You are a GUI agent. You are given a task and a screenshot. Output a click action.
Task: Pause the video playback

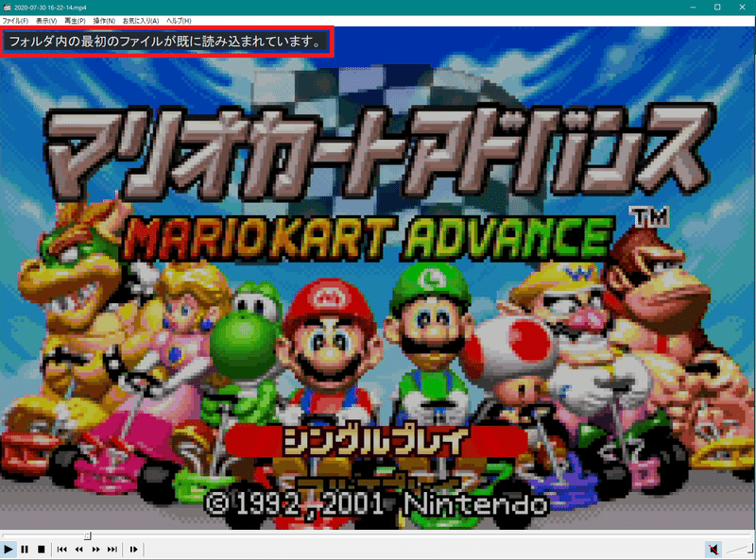[25, 549]
